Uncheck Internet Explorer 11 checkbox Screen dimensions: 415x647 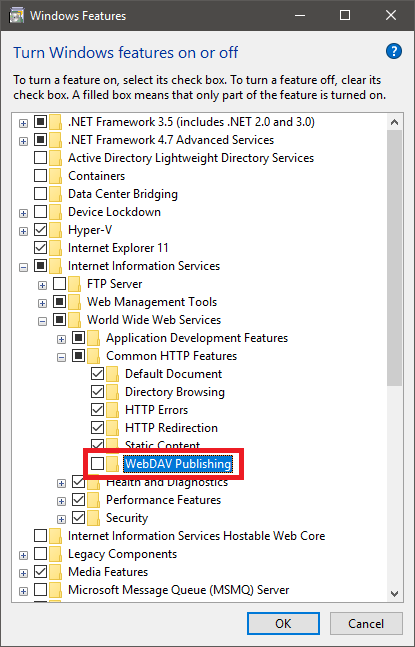click(40, 248)
